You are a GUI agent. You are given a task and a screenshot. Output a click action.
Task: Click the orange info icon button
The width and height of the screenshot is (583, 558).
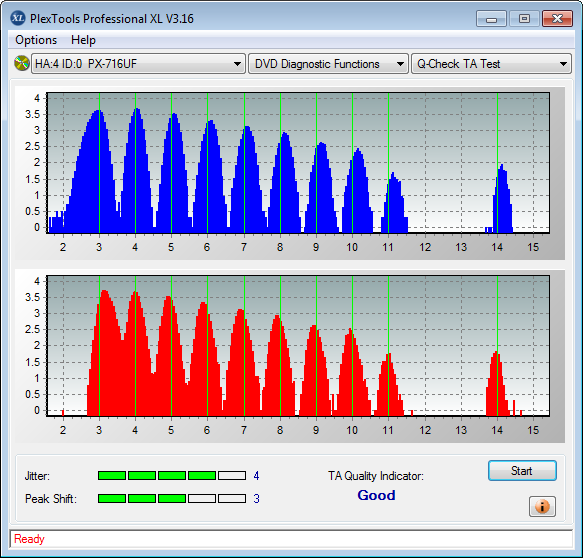point(542,506)
